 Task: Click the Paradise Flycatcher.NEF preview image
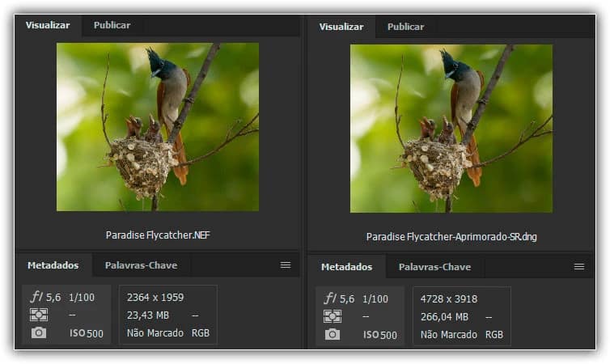pyautogui.click(x=158, y=127)
